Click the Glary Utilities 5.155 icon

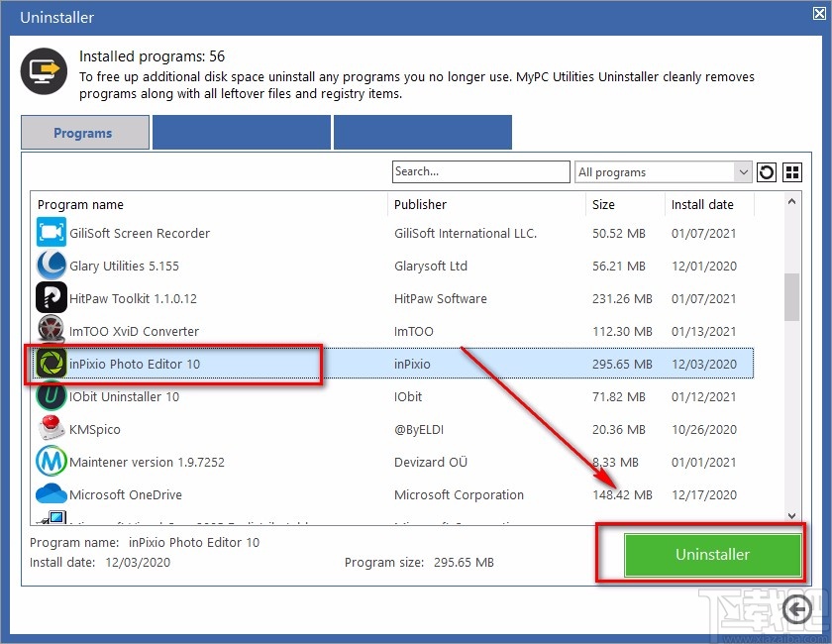click(x=52, y=266)
